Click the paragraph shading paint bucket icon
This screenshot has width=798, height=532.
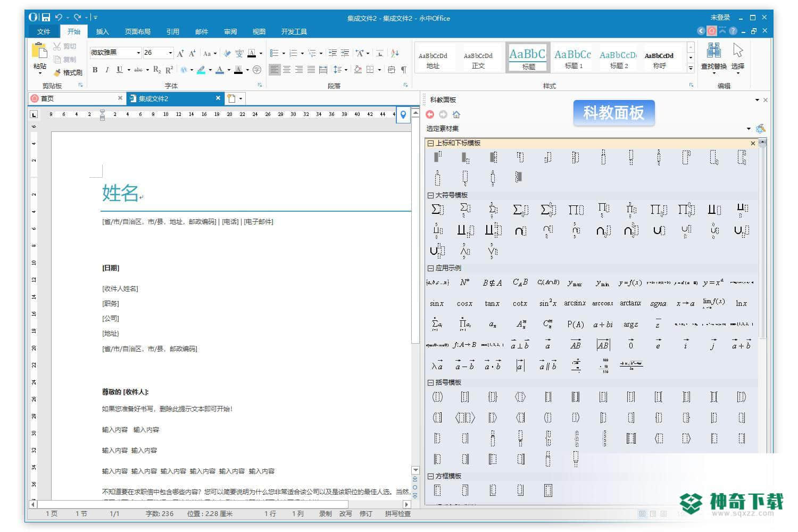click(358, 70)
